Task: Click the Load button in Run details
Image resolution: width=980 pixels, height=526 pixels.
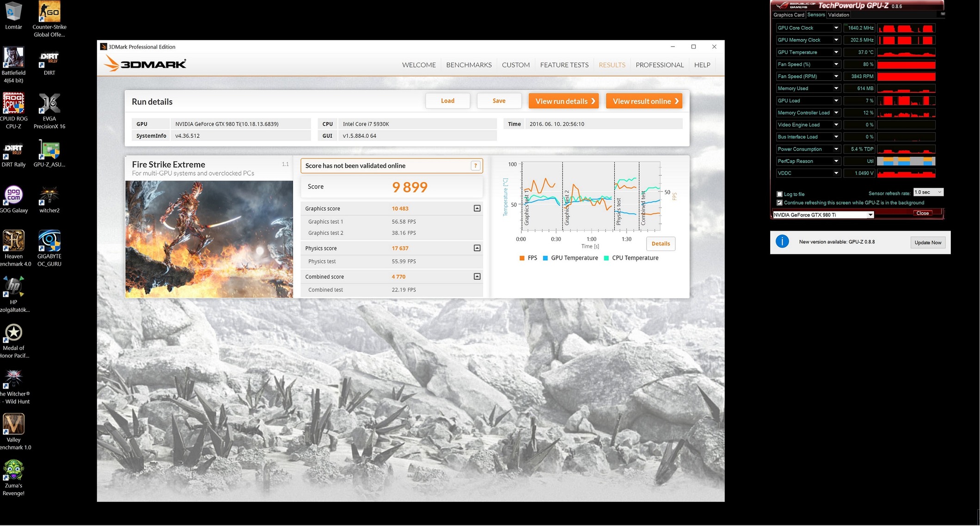Action: [x=447, y=101]
